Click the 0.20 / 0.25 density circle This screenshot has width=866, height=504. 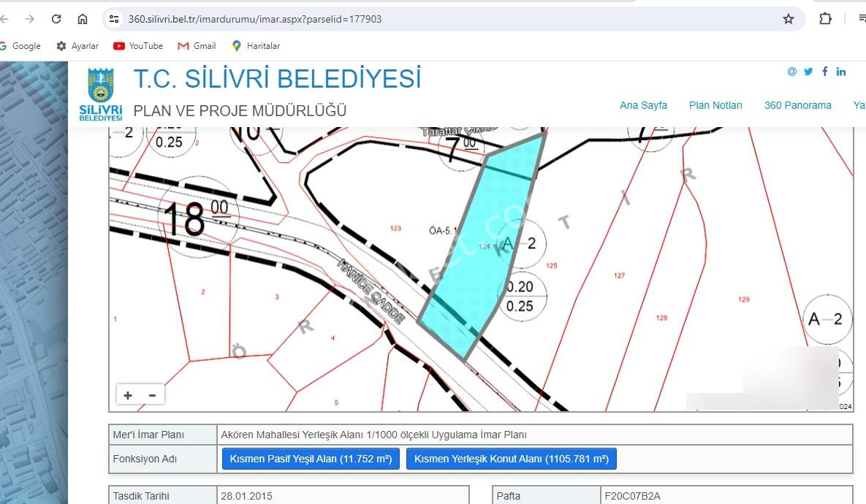click(x=521, y=296)
